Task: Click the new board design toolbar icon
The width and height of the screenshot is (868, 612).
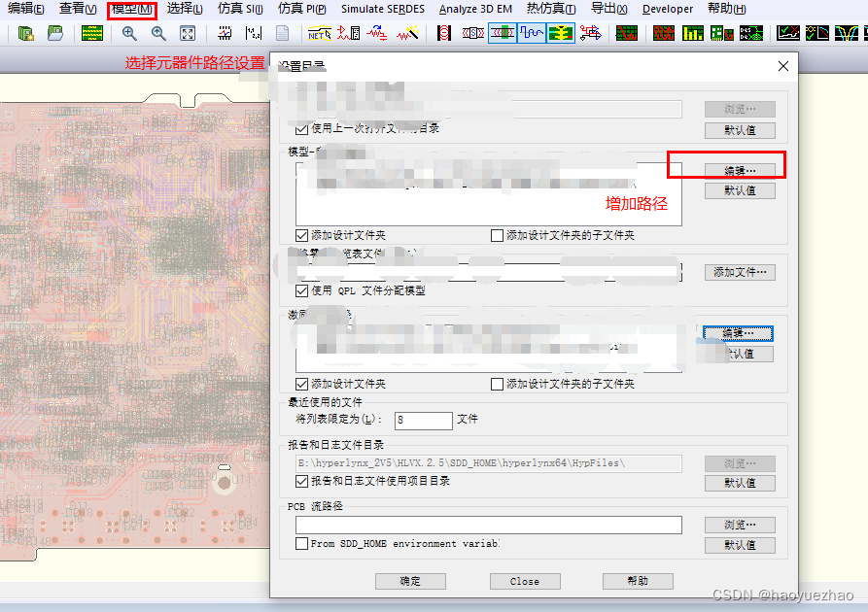Action: [x=25, y=34]
